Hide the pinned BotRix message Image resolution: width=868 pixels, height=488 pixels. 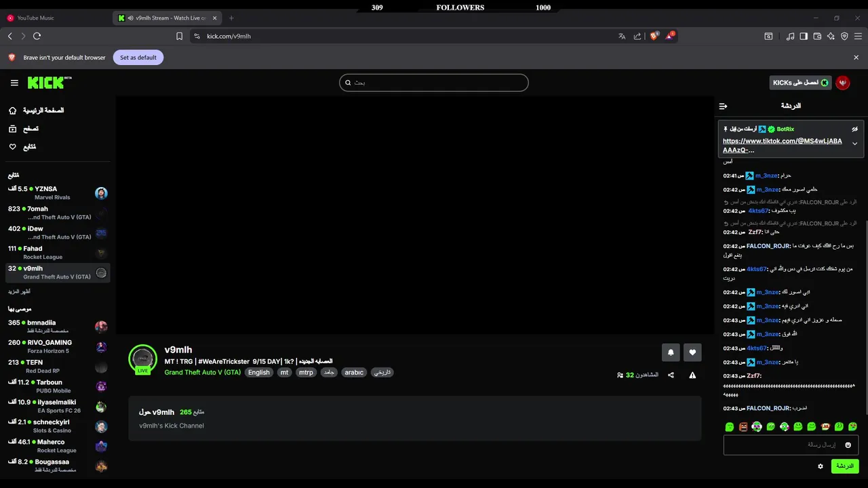[854, 129]
